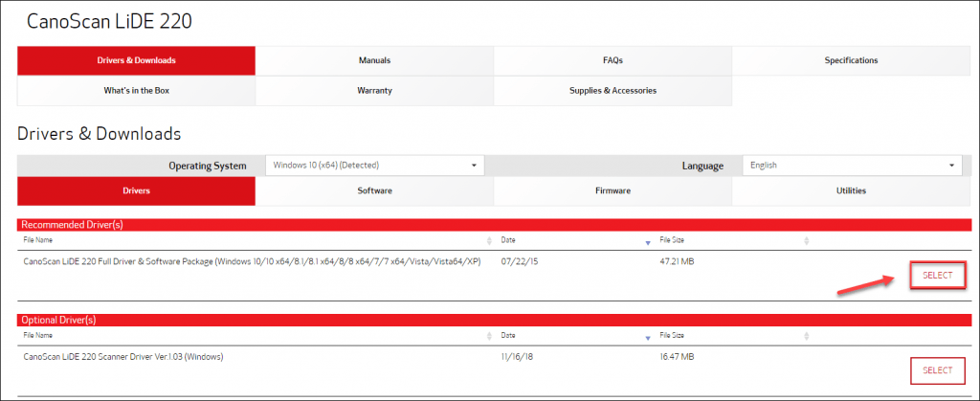Show the Utilities sub-tab
This screenshot has width=980, height=401.
click(x=851, y=191)
